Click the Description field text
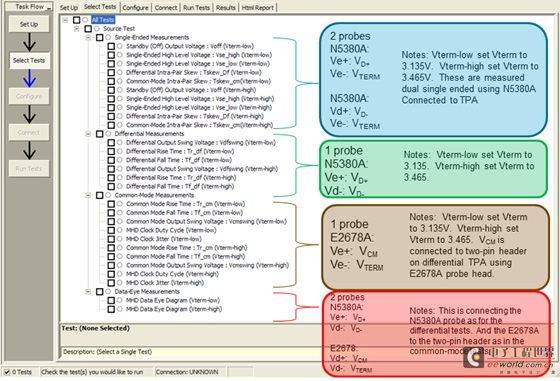 pos(107,352)
